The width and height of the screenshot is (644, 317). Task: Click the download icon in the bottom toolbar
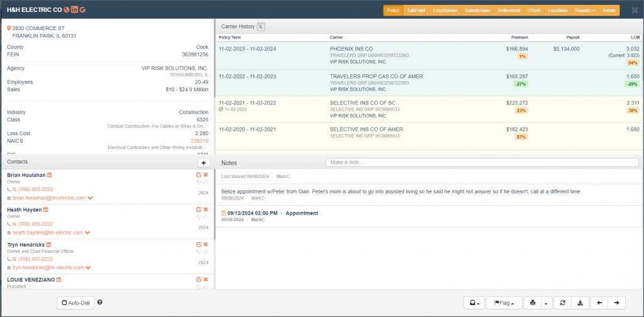point(580,303)
